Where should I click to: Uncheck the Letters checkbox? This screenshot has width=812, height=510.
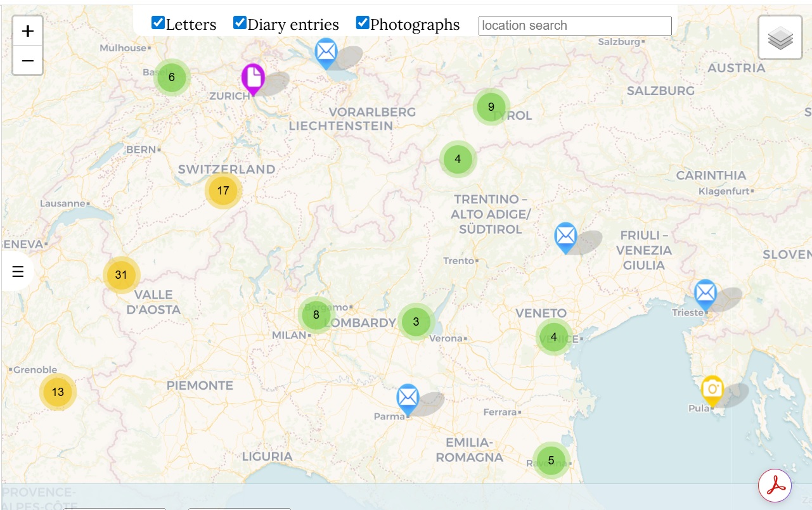click(x=158, y=23)
